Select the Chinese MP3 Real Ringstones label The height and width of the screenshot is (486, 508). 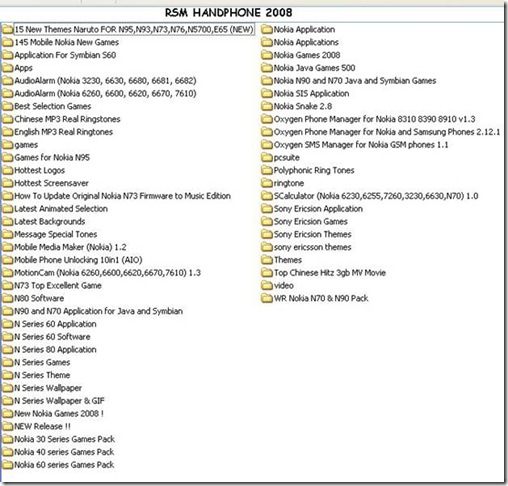[x=67, y=119]
